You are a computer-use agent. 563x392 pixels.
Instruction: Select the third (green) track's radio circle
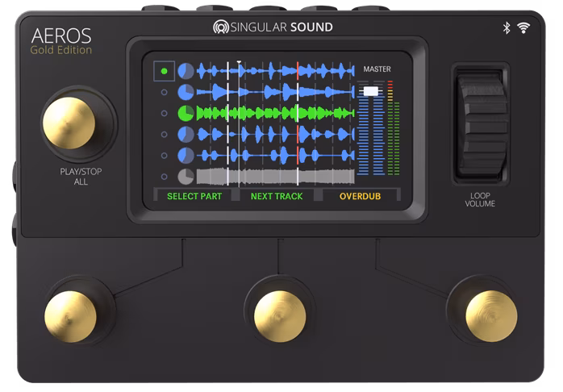pos(164,113)
